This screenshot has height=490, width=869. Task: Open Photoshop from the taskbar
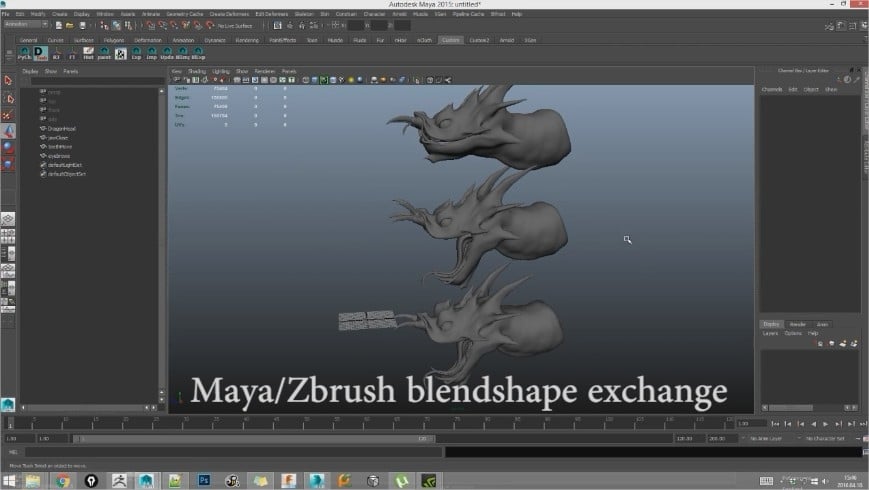[x=203, y=480]
